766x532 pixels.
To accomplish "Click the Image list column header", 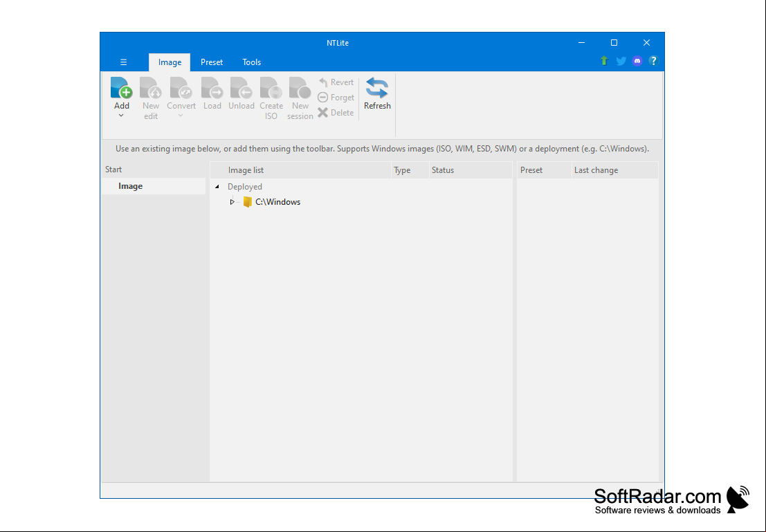I will click(301, 170).
